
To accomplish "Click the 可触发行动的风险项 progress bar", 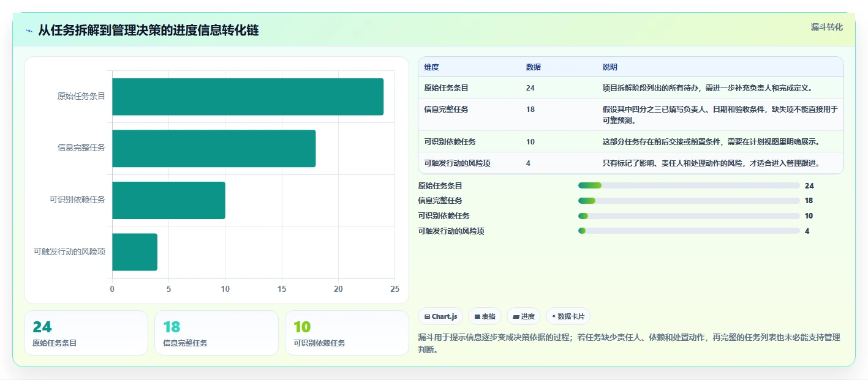I will click(689, 231).
